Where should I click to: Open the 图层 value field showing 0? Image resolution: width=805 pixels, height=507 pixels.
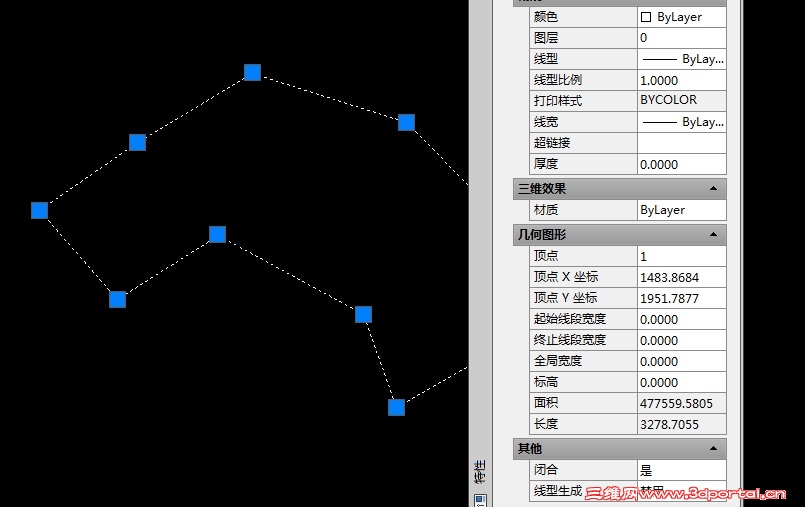681,38
